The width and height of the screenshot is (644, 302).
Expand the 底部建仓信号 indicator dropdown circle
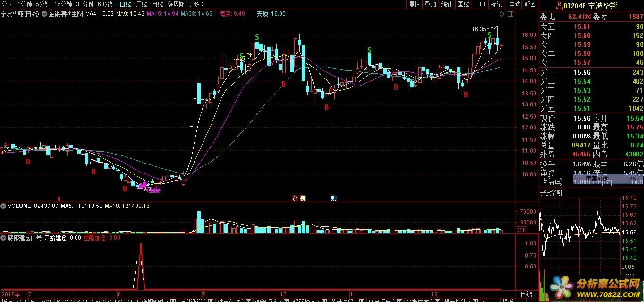click(x=3, y=238)
